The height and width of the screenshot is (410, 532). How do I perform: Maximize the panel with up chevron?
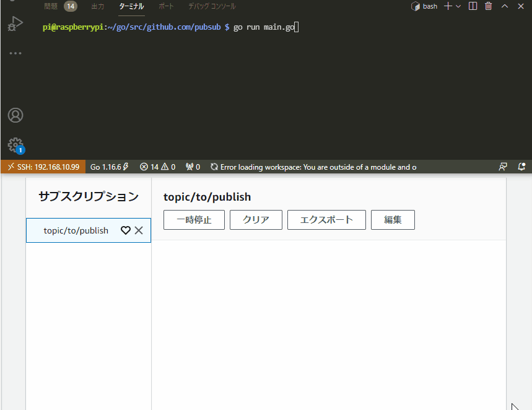(505, 6)
